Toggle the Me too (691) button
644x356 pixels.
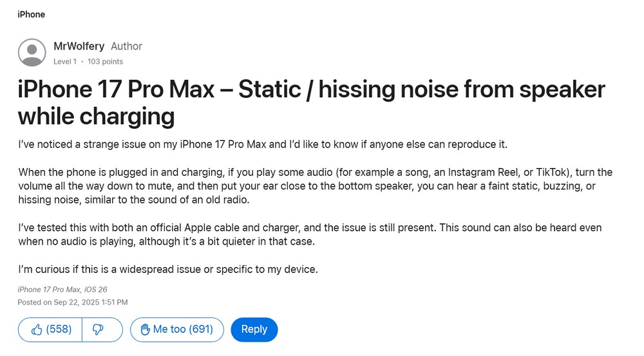tap(176, 330)
